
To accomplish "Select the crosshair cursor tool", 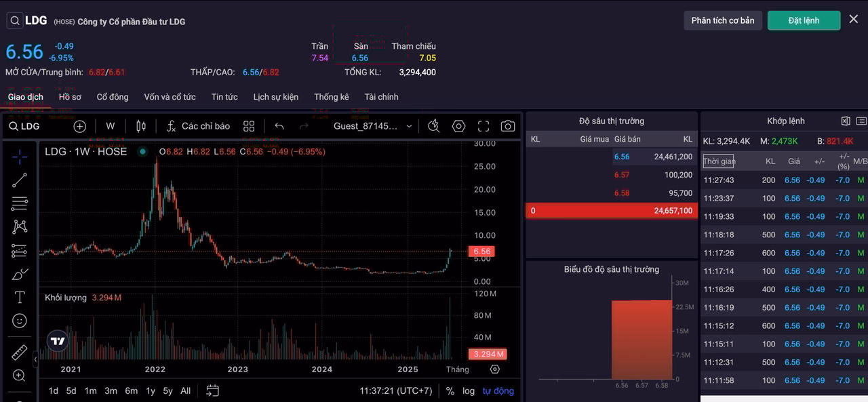I will [20, 157].
